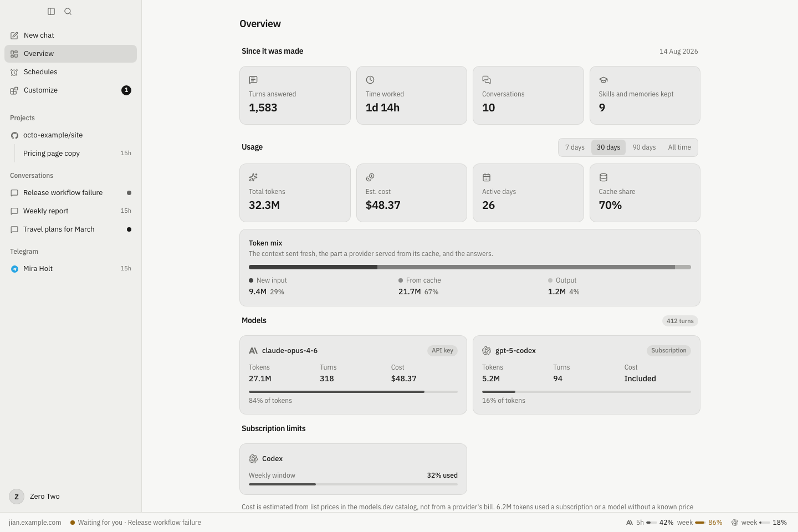Viewport: 798px width, 532px height.
Task: Select the 30 days usage range
Action: tap(608, 147)
